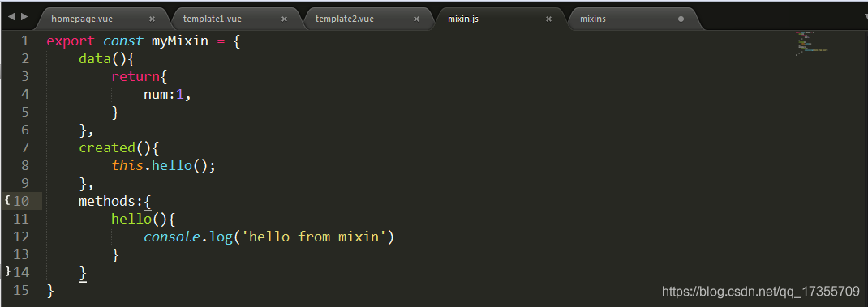The height and width of the screenshot is (307, 868).
Task: Close the template1.vue tab
Action: [284, 19]
